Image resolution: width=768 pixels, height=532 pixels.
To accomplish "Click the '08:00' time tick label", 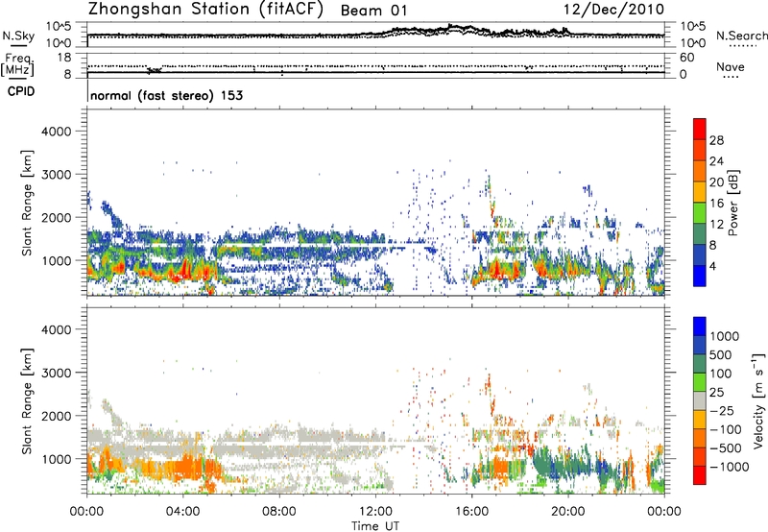I will pyautogui.click(x=278, y=512).
